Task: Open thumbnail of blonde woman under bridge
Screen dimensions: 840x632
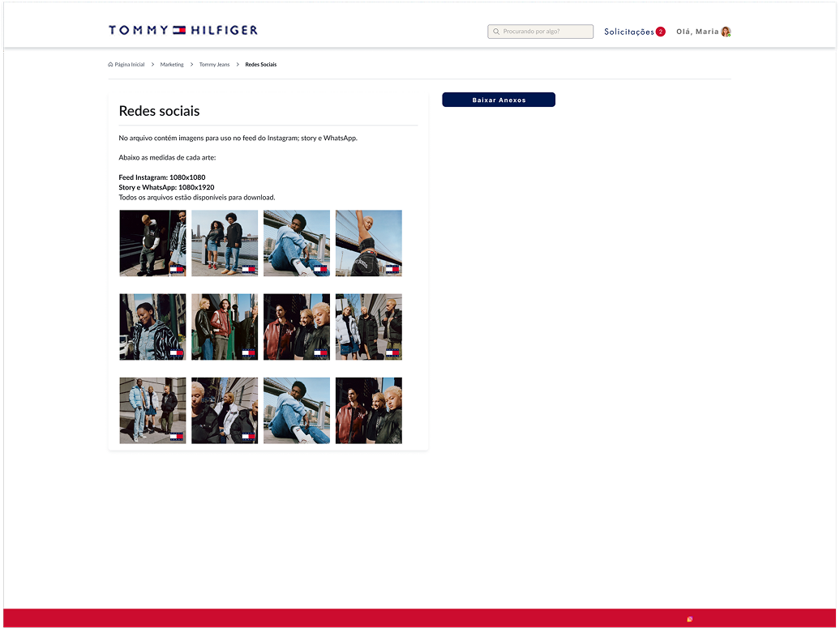Action: tap(369, 243)
